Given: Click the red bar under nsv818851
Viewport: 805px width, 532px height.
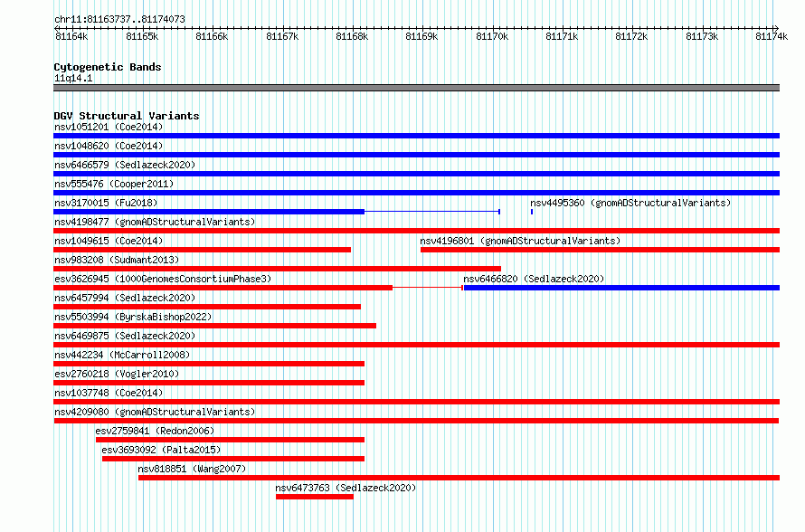Looking at the screenshot, I should [459, 478].
